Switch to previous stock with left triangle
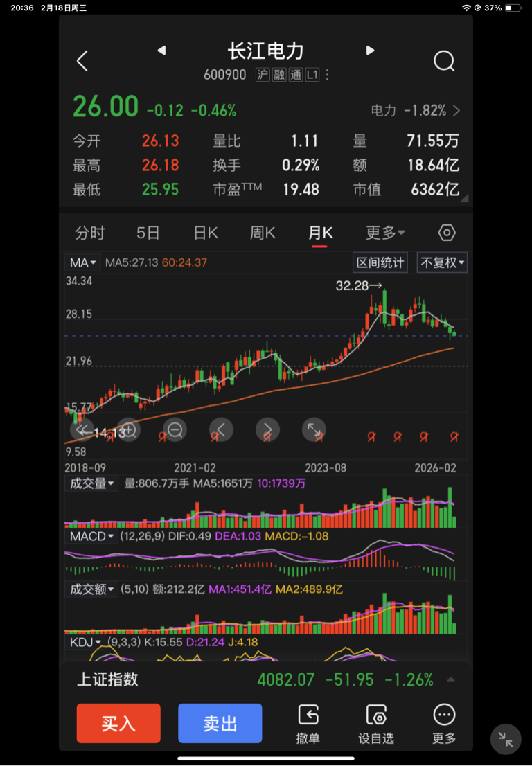 (161, 51)
